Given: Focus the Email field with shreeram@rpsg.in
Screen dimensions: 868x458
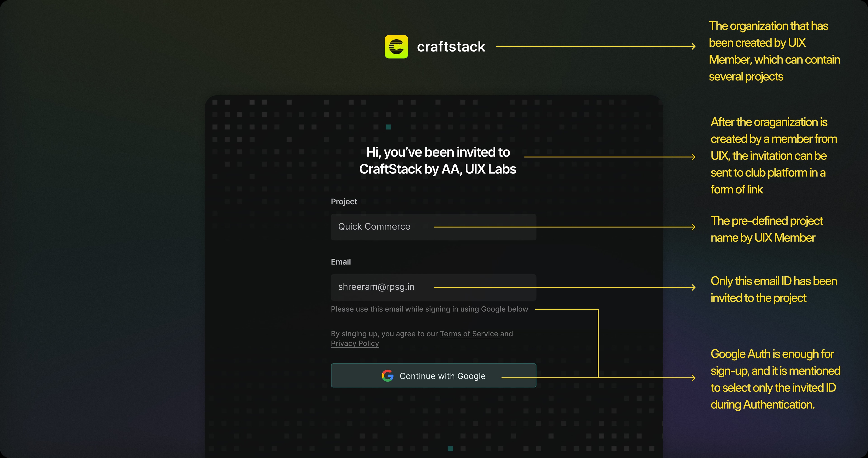Looking at the screenshot, I should (433, 287).
